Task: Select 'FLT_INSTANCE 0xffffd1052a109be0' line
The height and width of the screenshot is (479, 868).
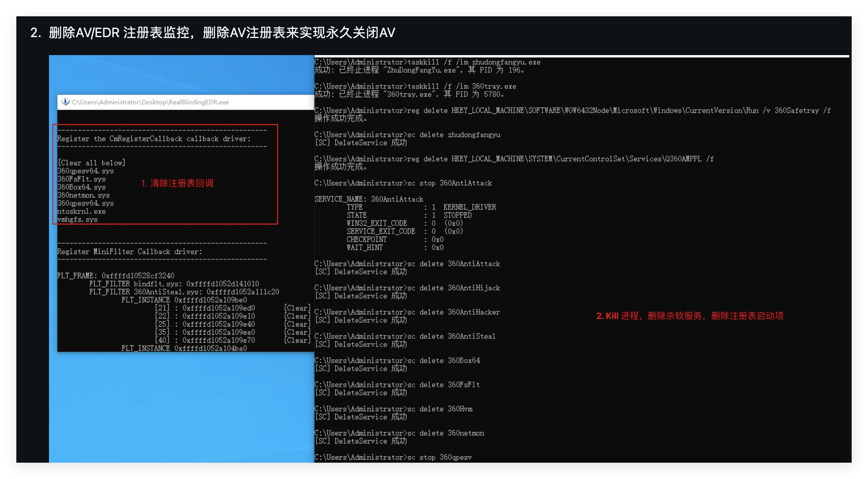Action: pos(184,300)
